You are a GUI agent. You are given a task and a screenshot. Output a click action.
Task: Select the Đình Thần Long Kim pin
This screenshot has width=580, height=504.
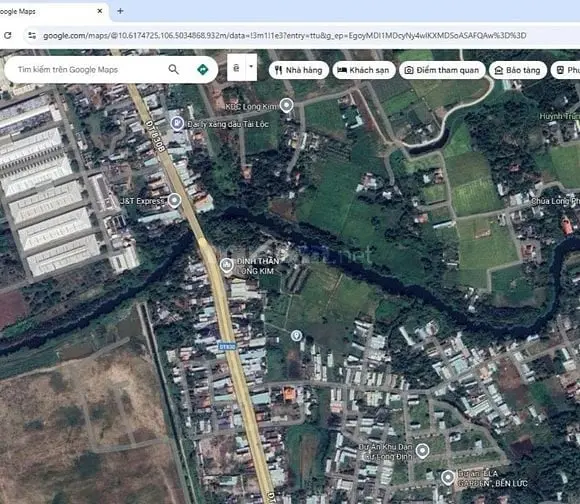(226, 265)
